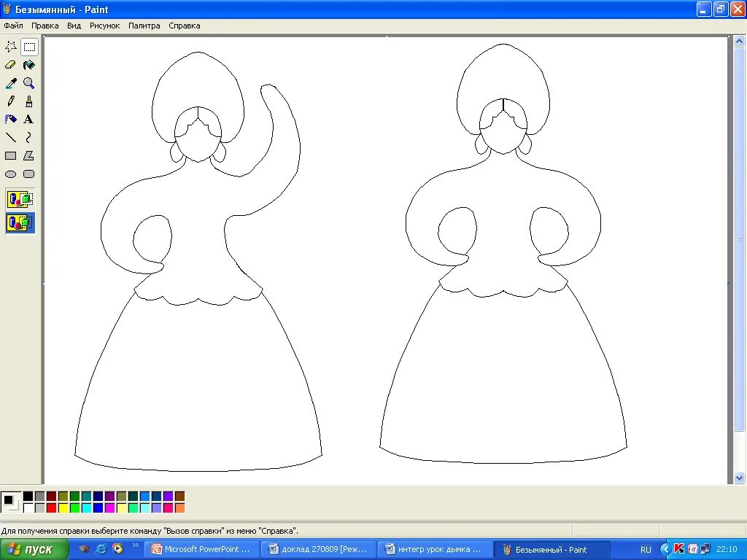Screen dimensions: 747x560
Task: Expand hidden system tray icons arrow
Action: point(665,550)
